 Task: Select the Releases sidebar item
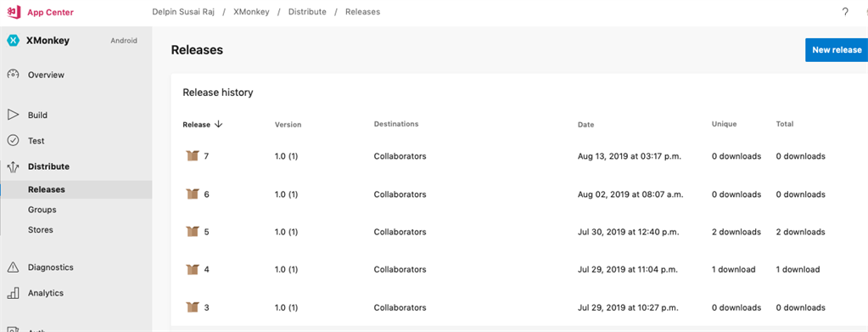pos(76,189)
